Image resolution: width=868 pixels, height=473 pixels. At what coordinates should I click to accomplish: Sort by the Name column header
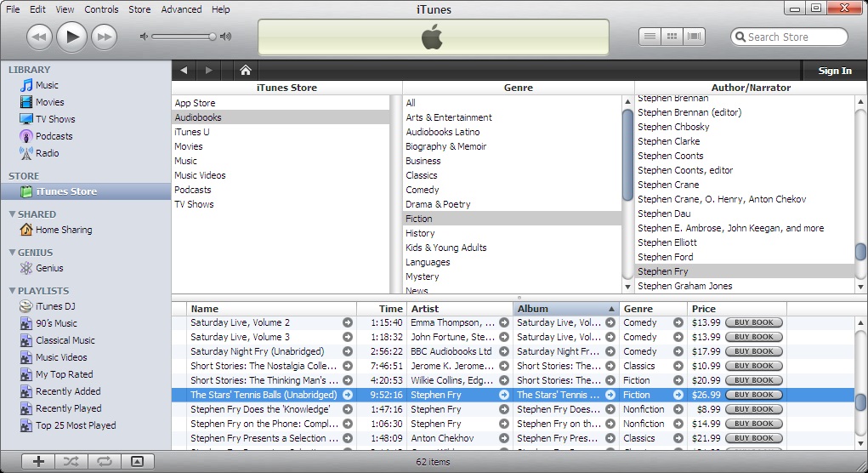(x=271, y=309)
